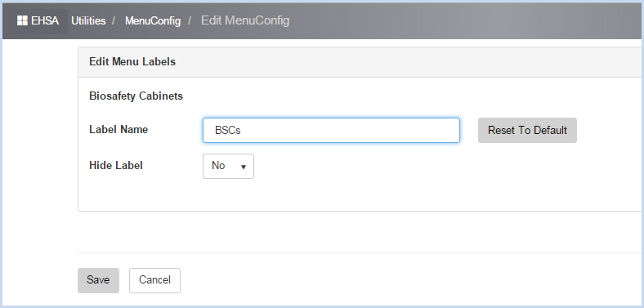Click the slash separator after Utilities
Viewport: 644px width, 308px height.
[x=114, y=20]
